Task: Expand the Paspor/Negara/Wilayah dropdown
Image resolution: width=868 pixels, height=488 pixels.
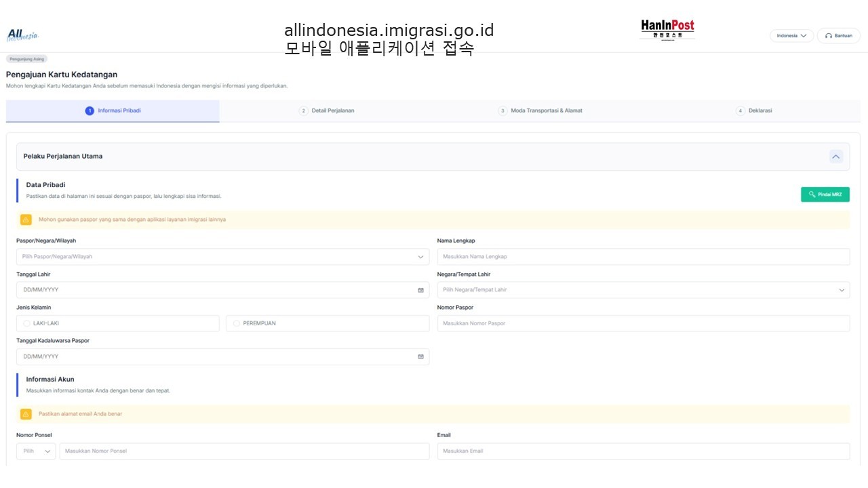Action: 222,257
